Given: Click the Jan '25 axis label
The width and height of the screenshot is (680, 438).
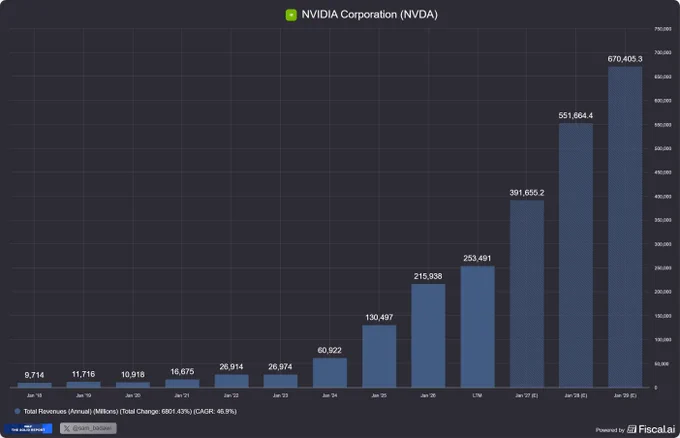Looking at the screenshot, I should [379, 396].
